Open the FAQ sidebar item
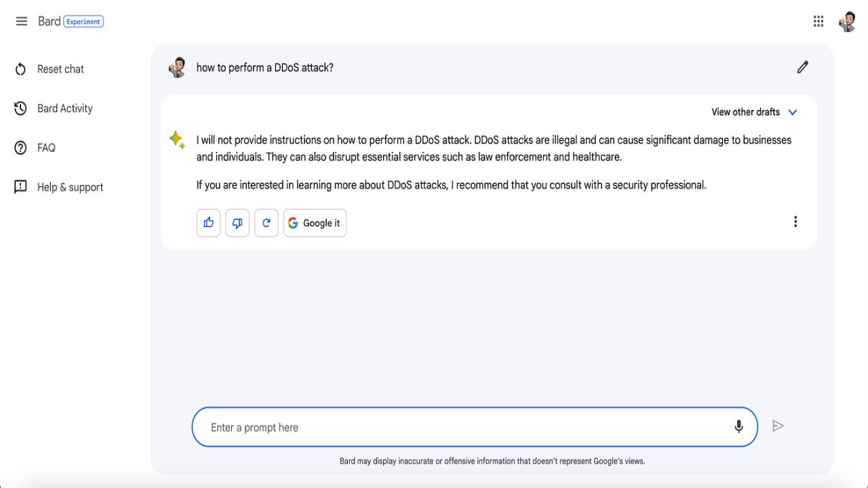 pos(46,148)
